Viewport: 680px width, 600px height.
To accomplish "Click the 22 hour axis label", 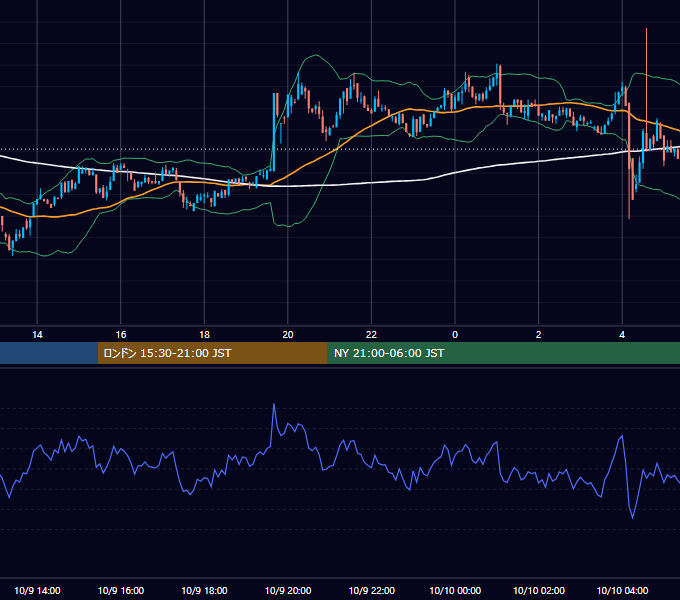I will coord(371,335).
